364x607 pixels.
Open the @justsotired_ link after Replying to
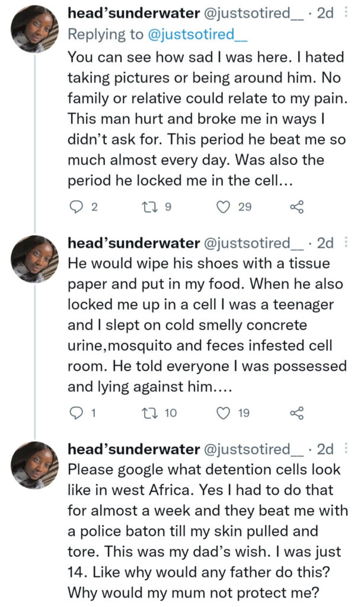click(x=196, y=34)
